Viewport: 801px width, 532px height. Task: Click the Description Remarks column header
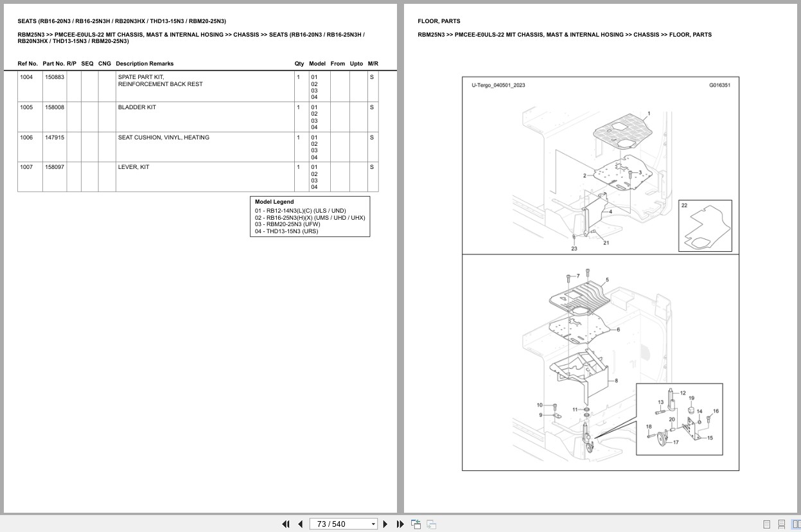pos(145,64)
